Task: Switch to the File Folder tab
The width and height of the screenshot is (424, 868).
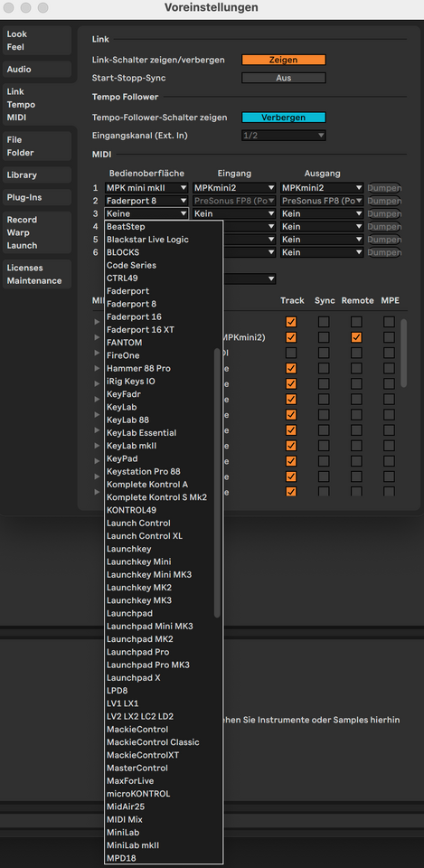Action: point(36,146)
